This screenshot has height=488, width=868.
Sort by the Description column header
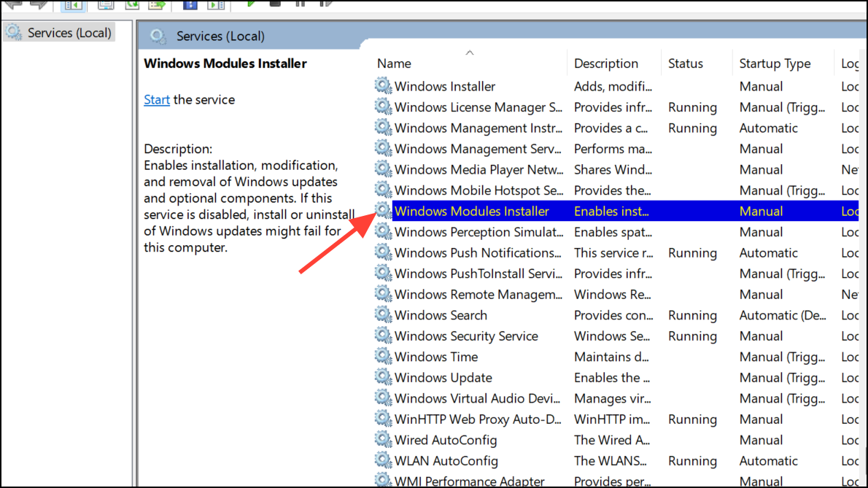(x=606, y=63)
